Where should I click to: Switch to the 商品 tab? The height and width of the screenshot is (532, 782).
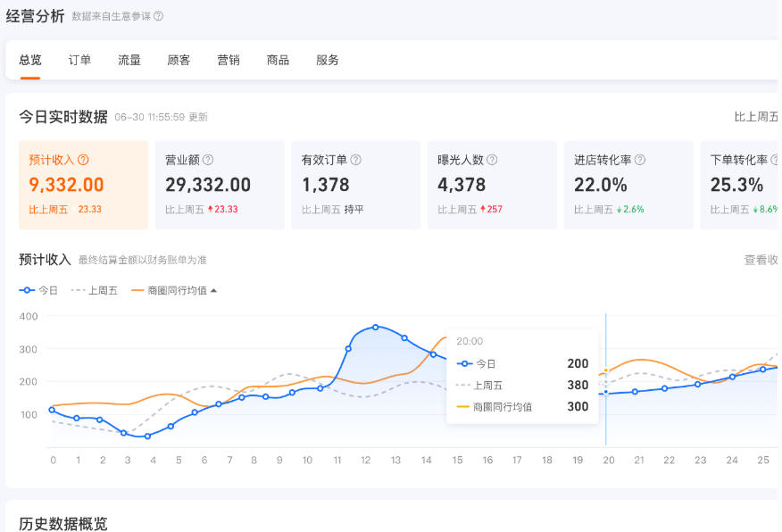tap(278, 60)
